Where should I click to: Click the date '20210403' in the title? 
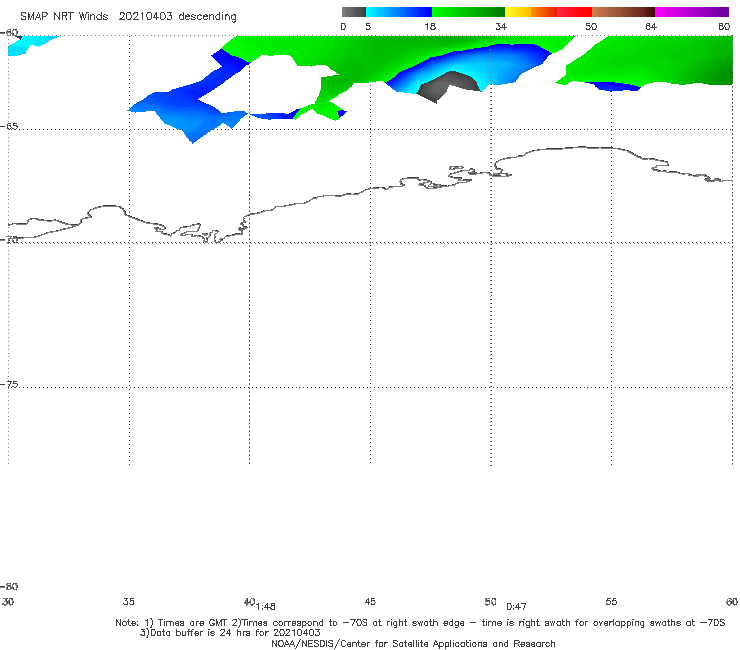pyautogui.click(x=145, y=17)
